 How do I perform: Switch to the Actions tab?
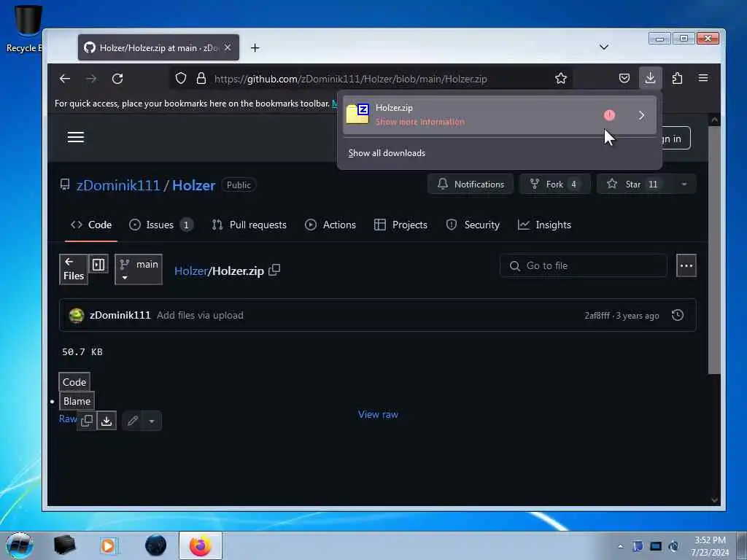pyautogui.click(x=330, y=225)
